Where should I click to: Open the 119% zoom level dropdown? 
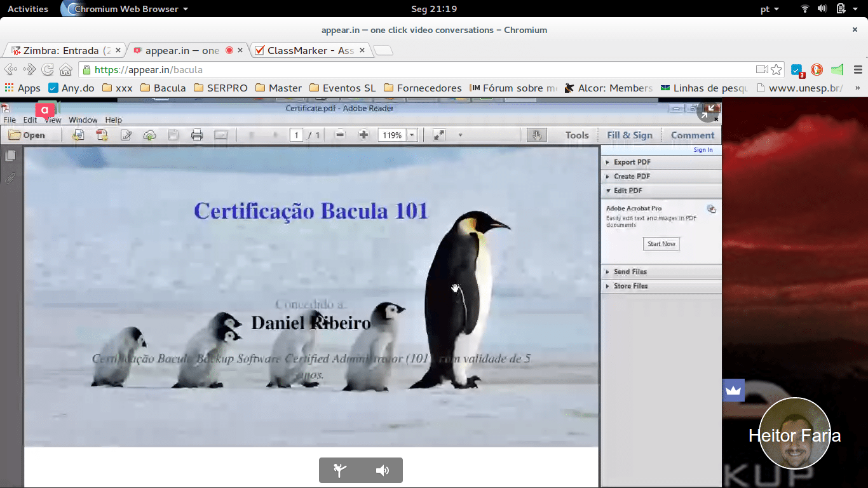click(412, 135)
